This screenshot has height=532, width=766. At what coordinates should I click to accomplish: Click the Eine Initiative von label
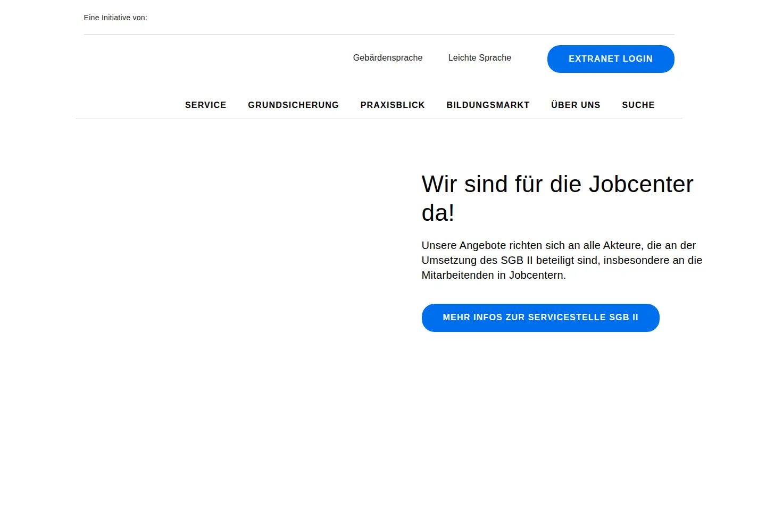coord(115,18)
